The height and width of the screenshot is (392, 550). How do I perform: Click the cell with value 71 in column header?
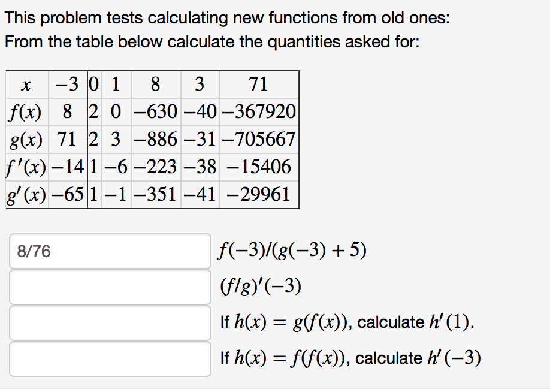258,84
